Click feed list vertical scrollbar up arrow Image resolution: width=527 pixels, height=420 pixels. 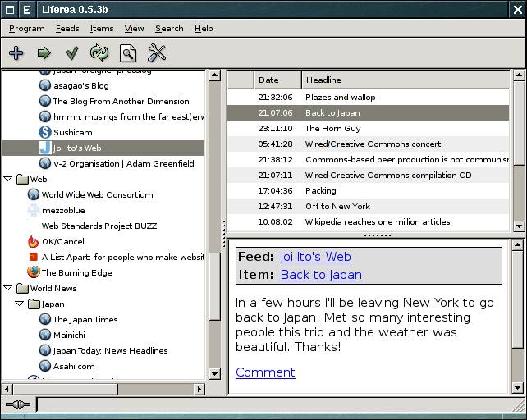[214, 75]
